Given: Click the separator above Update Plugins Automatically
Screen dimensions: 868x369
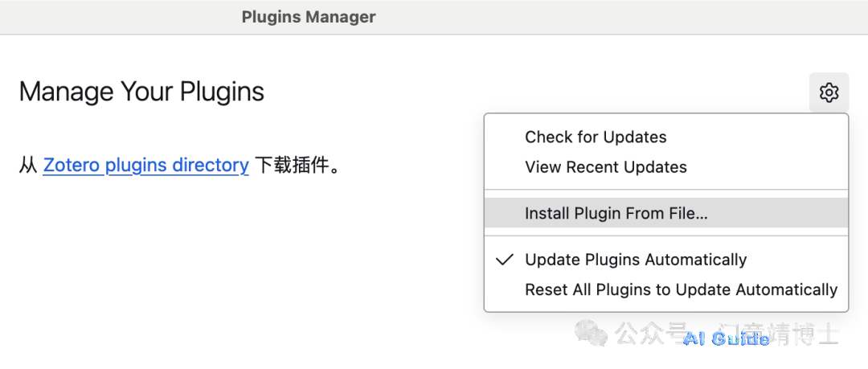Looking at the screenshot, I should click(x=666, y=236).
